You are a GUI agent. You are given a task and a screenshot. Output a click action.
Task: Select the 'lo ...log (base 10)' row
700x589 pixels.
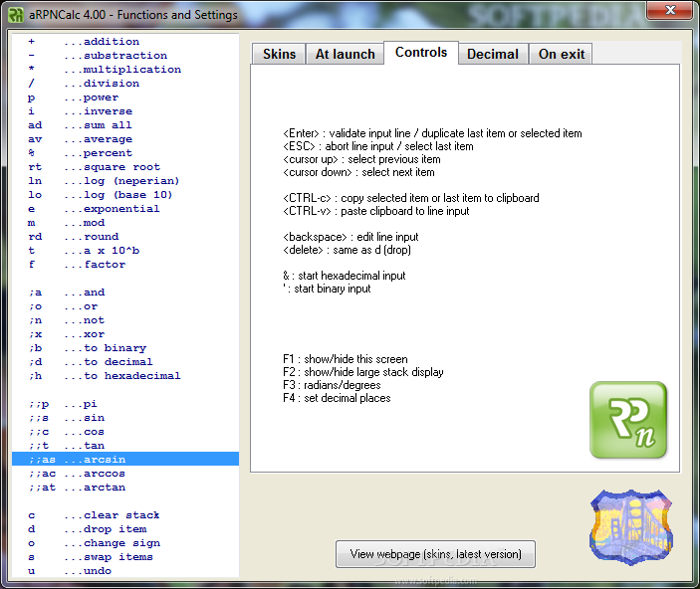(x=125, y=195)
